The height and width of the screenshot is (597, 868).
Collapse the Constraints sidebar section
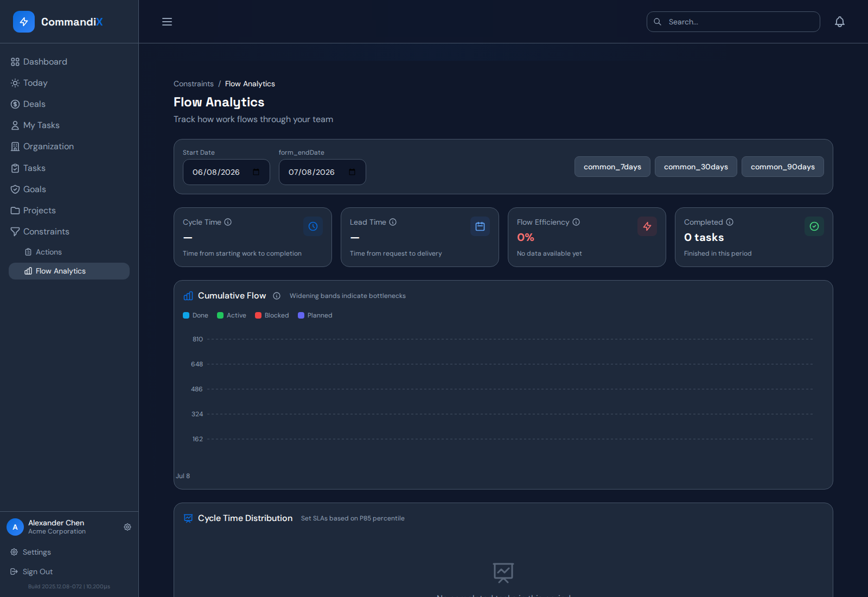(x=69, y=232)
